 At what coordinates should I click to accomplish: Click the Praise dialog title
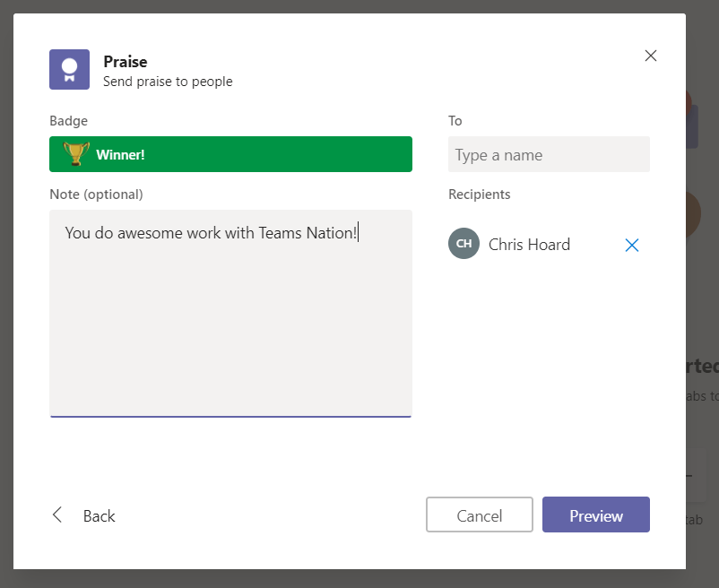coord(126,61)
